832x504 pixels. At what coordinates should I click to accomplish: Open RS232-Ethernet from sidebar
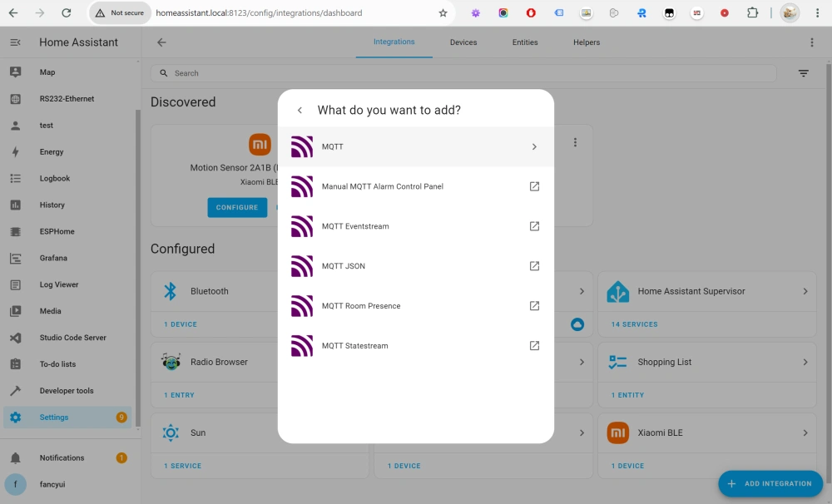click(68, 99)
